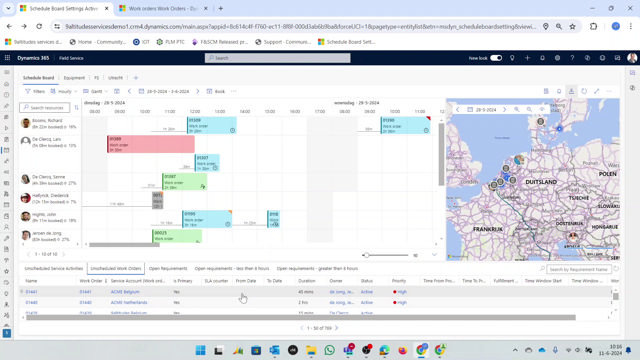The height and width of the screenshot is (360, 640).
Task: Switch to the Schedule Board tab
Action: tap(38, 78)
